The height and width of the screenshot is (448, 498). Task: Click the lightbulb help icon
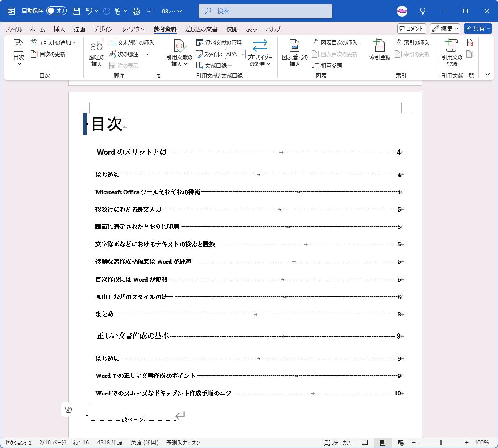(423, 11)
